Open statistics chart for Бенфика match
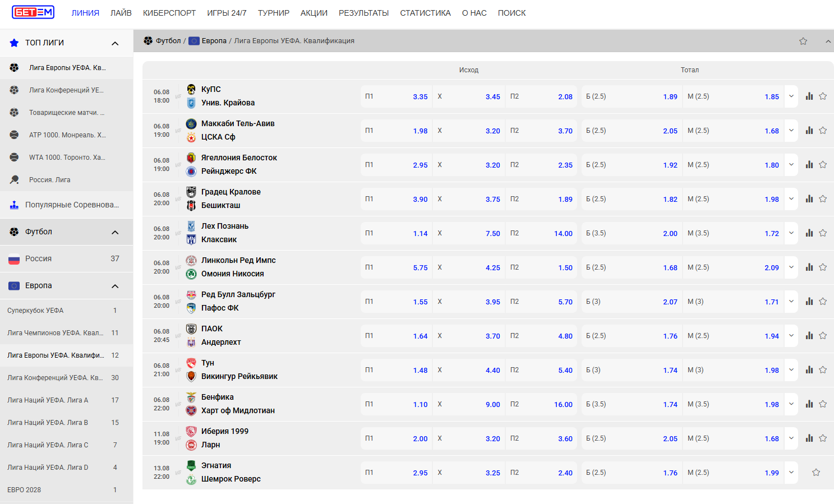The height and width of the screenshot is (504, 834). point(809,404)
